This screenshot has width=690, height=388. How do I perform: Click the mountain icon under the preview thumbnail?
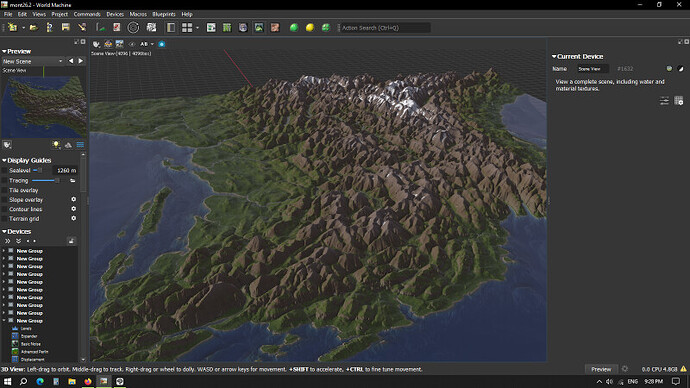pyautogui.click(x=68, y=145)
